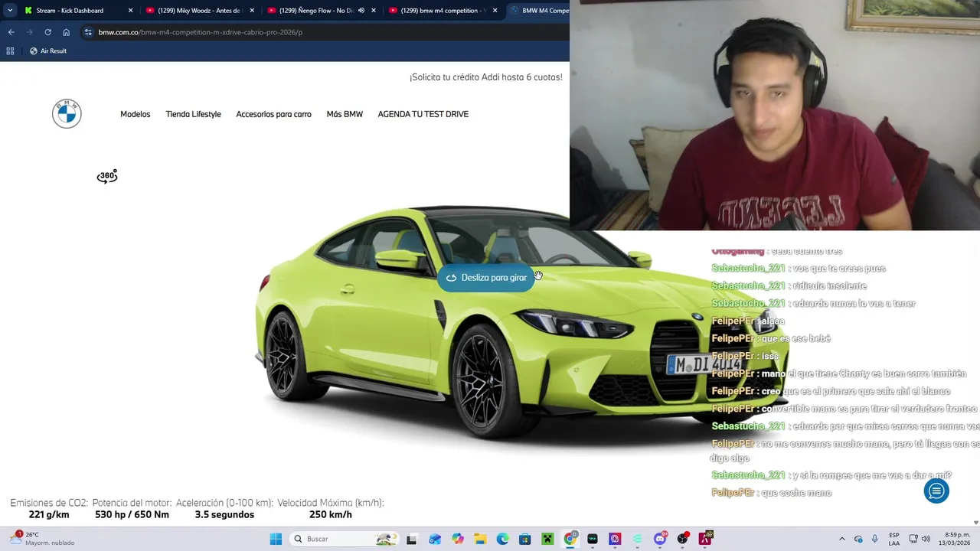The height and width of the screenshot is (551, 980).
Task: Open Windows Start menu
Action: [x=276, y=539]
